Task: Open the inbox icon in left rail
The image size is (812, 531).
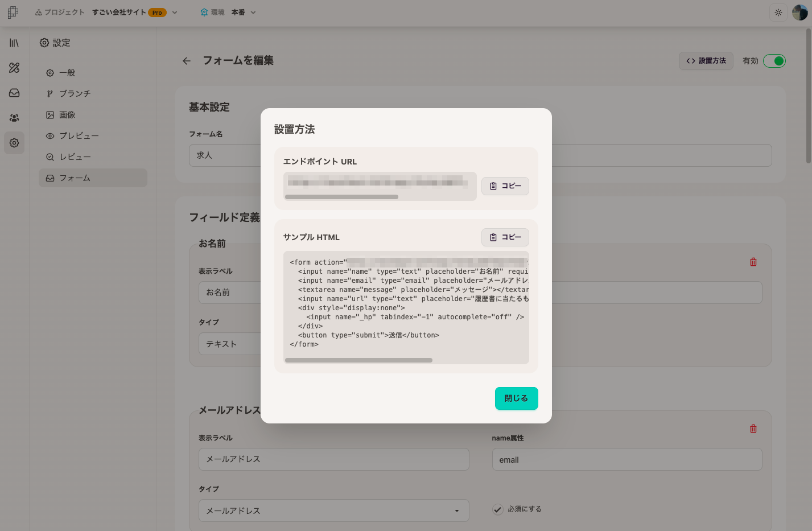Action: pos(14,93)
